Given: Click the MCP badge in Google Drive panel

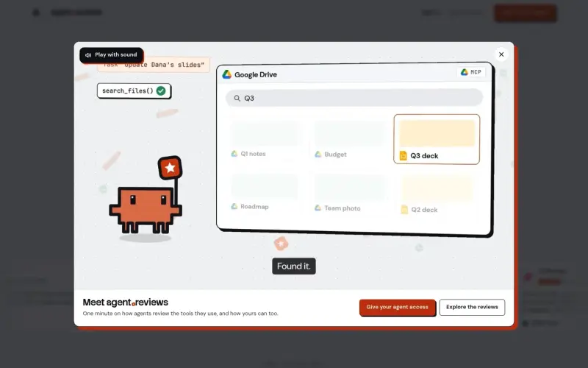Looking at the screenshot, I should 471,72.
